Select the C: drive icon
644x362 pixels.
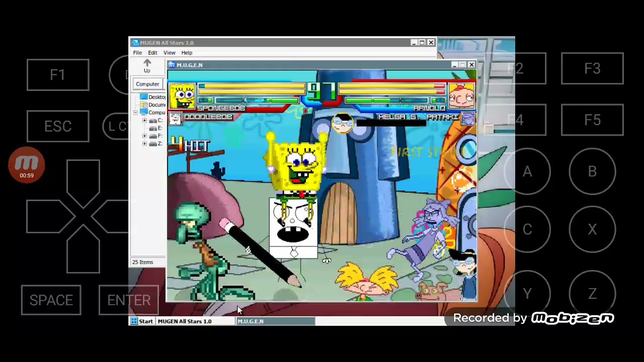pos(153,121)
